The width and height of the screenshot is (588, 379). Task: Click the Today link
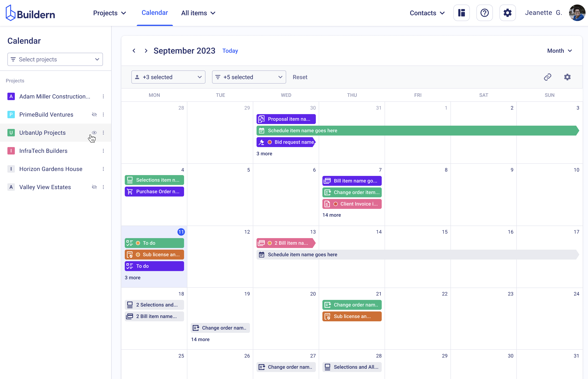coord(230,51)
